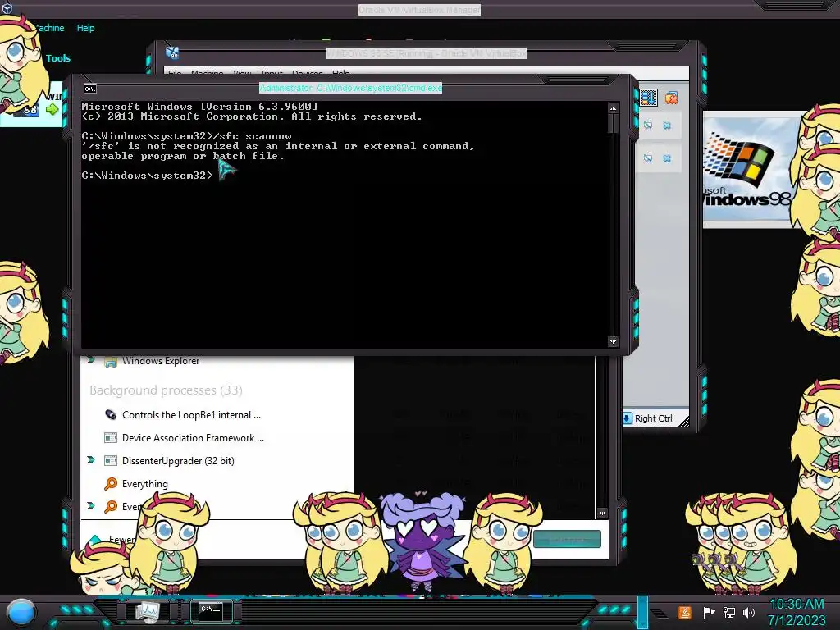The image size is (840, 630).
Task: Click the Java update tray icon
Action: click(x=684, y=612)
